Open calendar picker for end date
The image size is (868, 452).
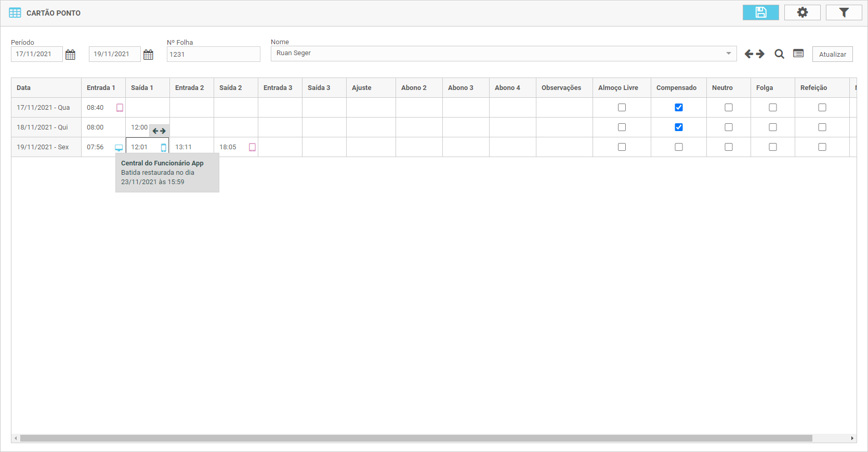click(x=149, y=55)
